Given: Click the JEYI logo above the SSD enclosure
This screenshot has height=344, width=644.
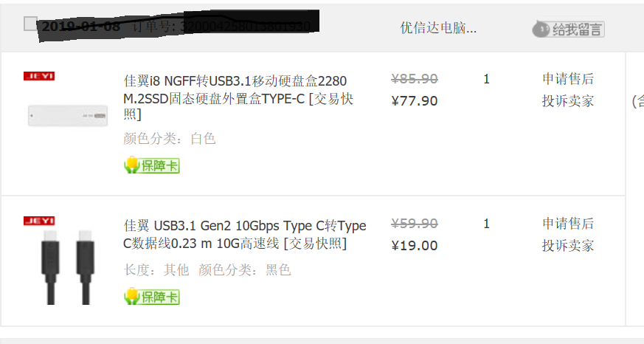Looking at the screenshot, I should tap(39, 76).
